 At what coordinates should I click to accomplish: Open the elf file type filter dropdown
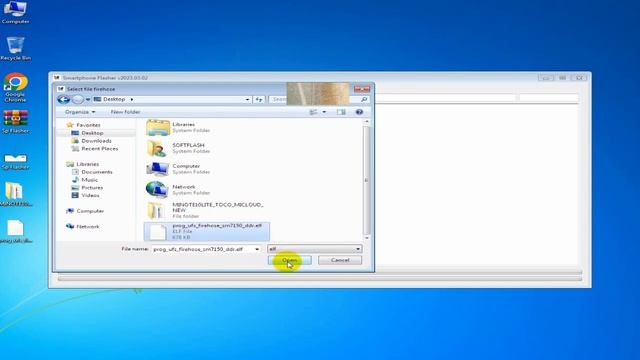coord(314,249)
